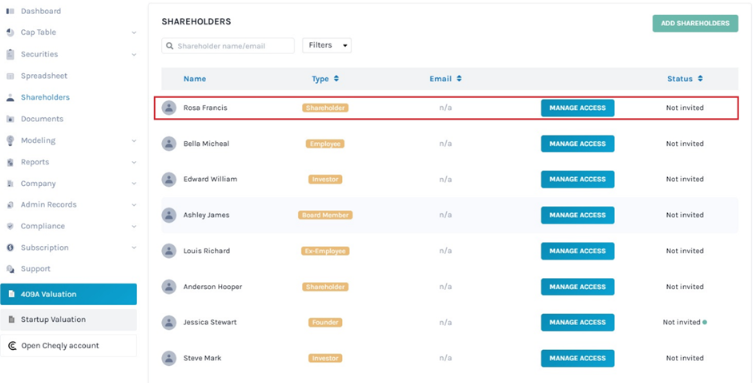Expand the Reports chevron
Screen dimensions: 754x383
[134, 162]
